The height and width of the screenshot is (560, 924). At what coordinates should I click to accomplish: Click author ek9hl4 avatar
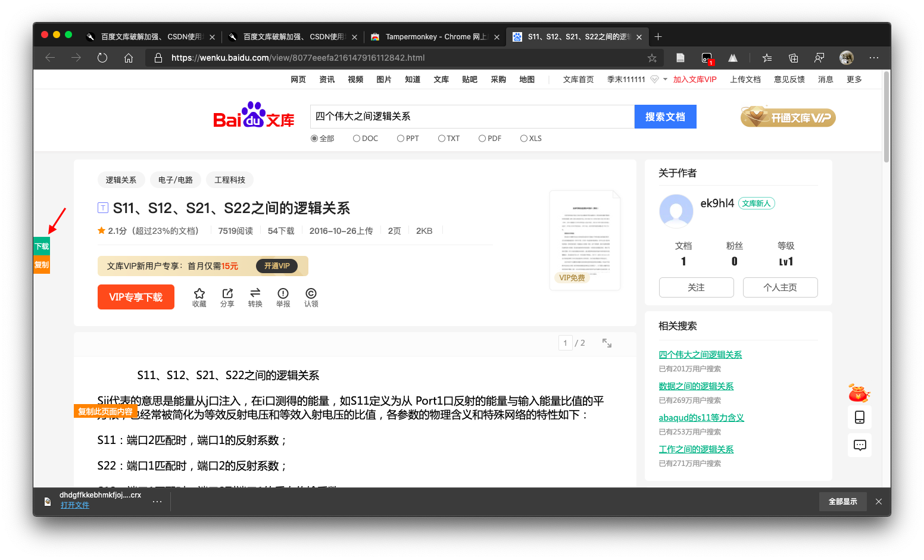(676, 211)
